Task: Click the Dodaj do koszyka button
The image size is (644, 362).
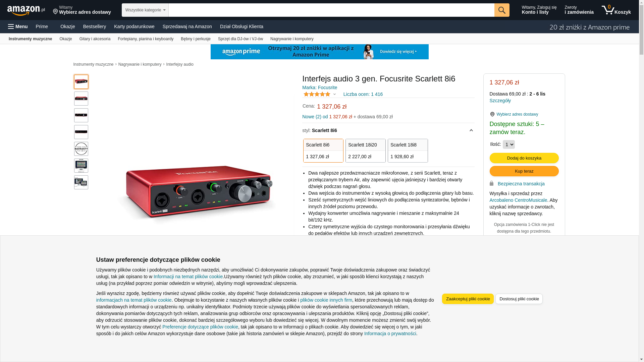Action: pos(524,158)
